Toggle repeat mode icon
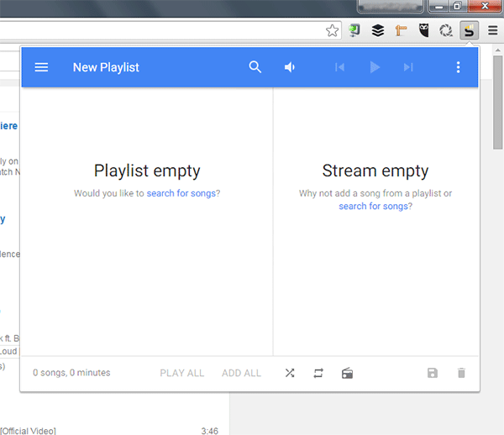 pos(318,373)
